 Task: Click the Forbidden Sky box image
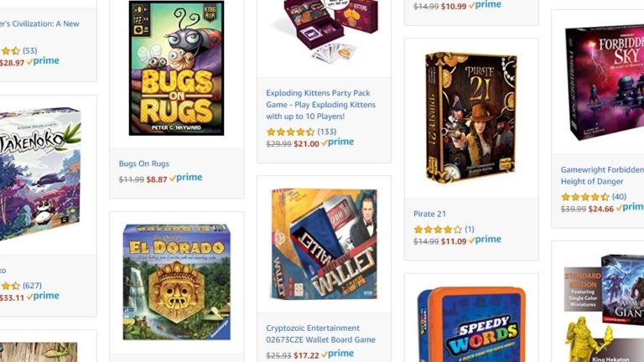(x=605, y=82)
